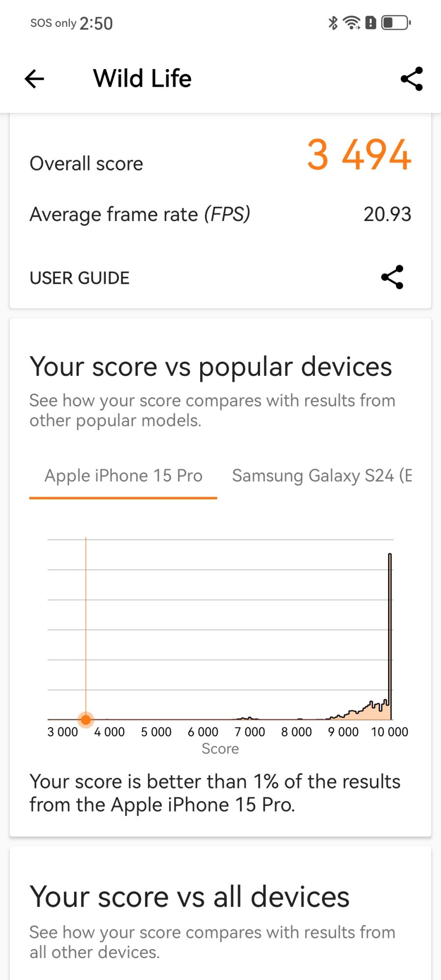Tap the Overall score label
Image resolution: width=441 pixels, height=980 pixels.
pos(86,164)
